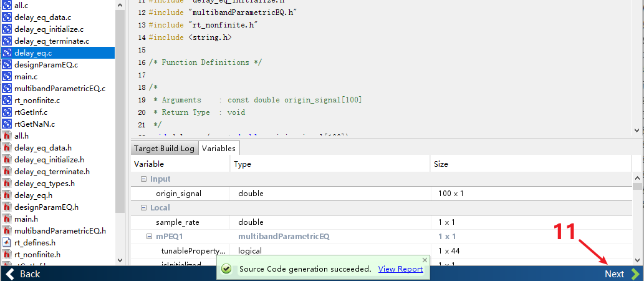Open designParamEQ.h in the file list
Screen dimensions: 644x281
46,207
